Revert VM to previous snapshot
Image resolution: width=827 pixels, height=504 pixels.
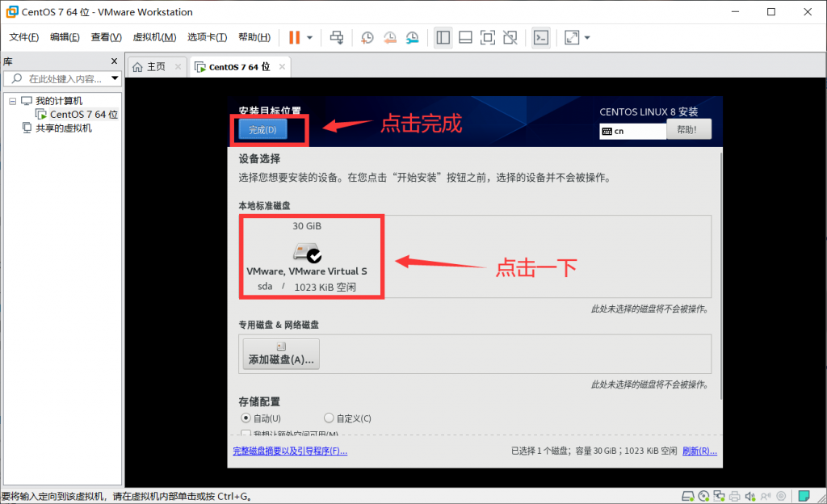[x=390, y=37]
